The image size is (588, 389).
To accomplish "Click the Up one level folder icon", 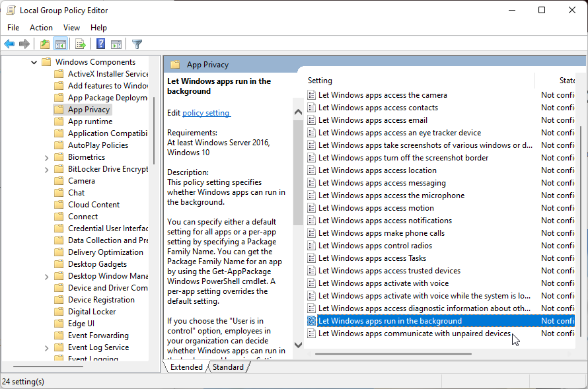I will (x=44, y=44).
